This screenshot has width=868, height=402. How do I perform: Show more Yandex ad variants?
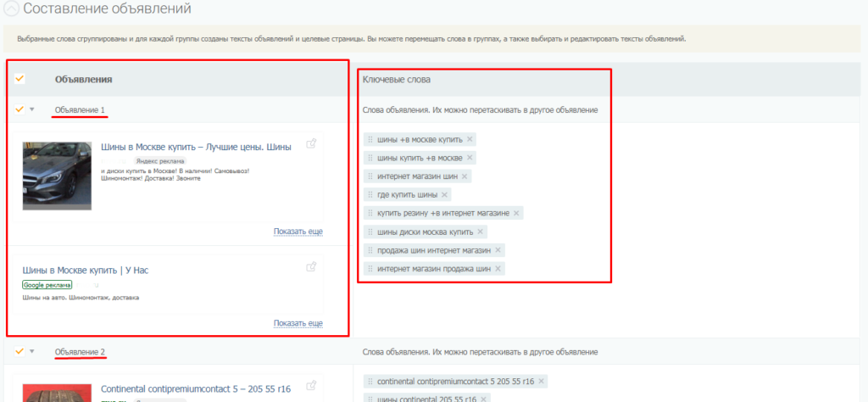tap(298, 232)
